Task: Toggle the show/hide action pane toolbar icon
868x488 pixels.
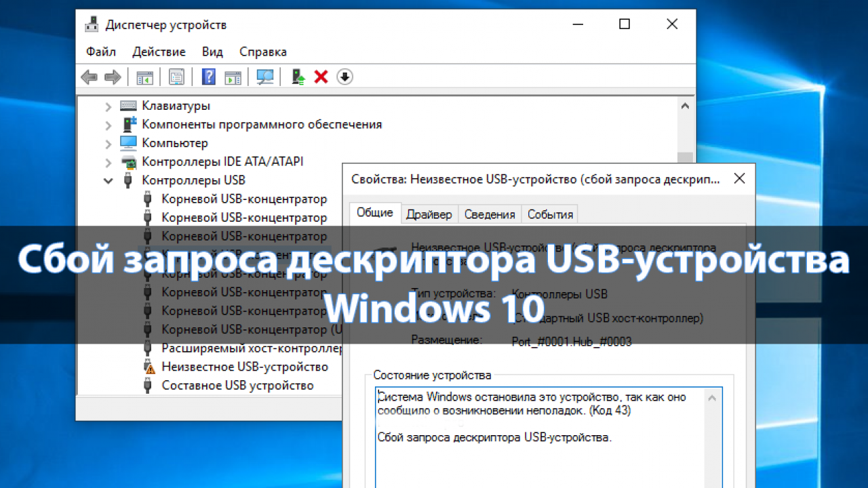Action: [x=233, y=77]
